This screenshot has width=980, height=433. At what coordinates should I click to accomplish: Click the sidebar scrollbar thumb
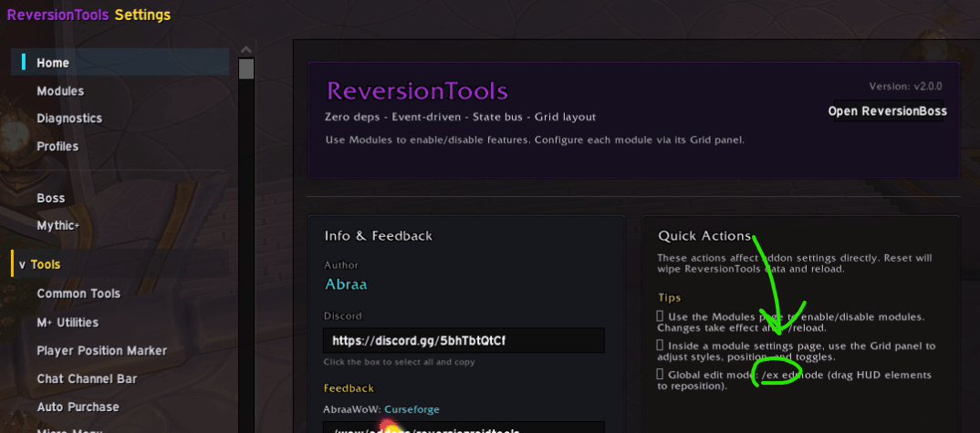pos(246,68)
